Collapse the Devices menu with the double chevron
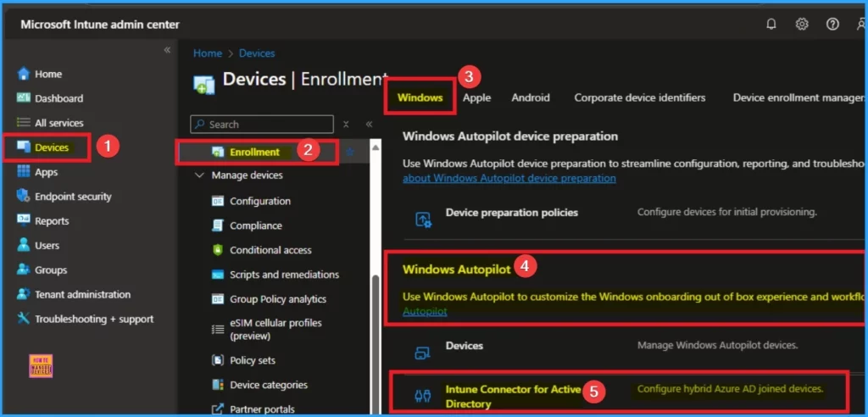868x417 pixels. pos(369,124)
